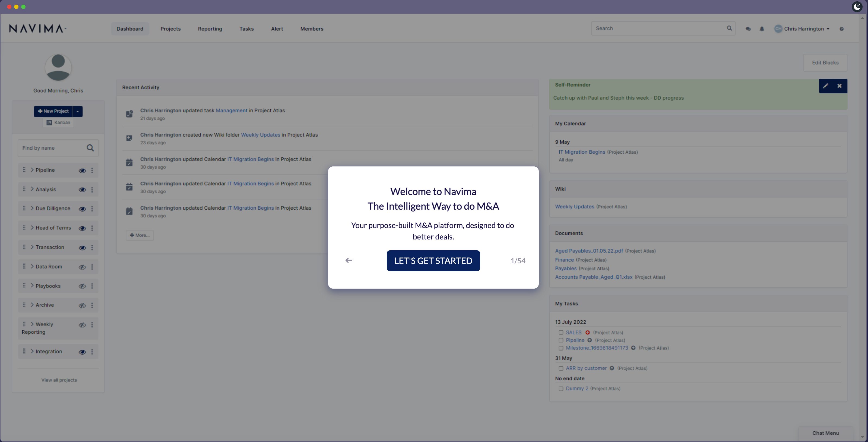The image size is (868, 442).
Task: Open options menu for Archive folder
Action: (92, 305)
